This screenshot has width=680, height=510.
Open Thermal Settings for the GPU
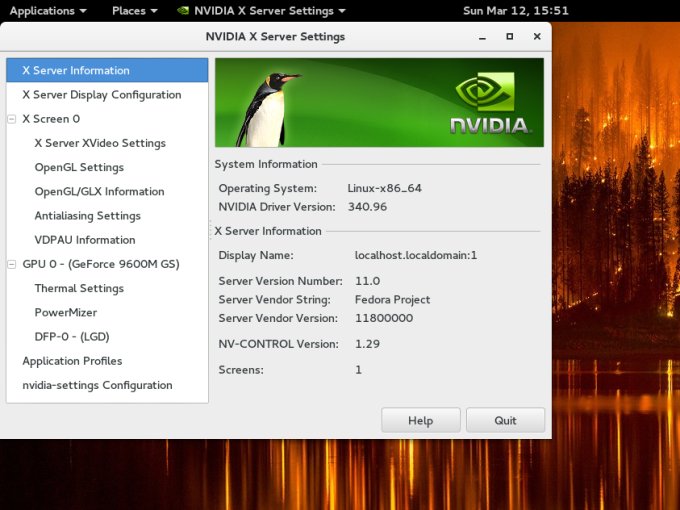(79, 289)
